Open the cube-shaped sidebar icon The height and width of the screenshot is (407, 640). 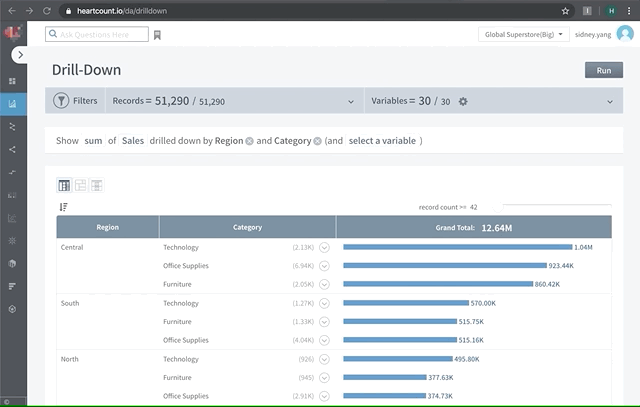(12, 263)
